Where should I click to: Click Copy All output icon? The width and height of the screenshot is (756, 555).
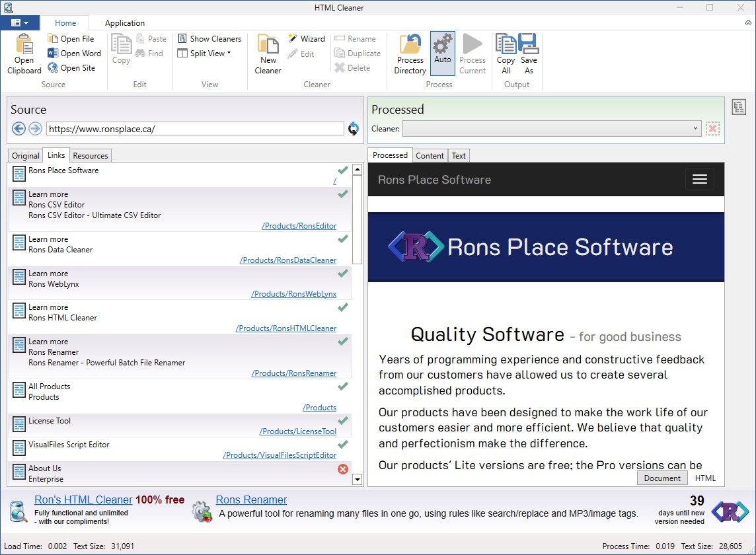(506, 45)
